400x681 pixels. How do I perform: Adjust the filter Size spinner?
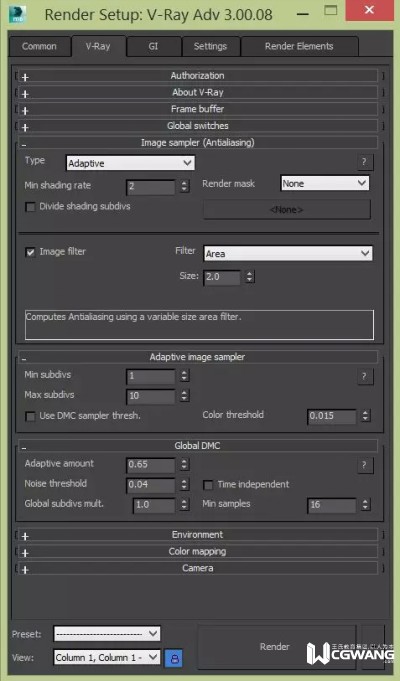pyautogui.click(x=249, y=277)
